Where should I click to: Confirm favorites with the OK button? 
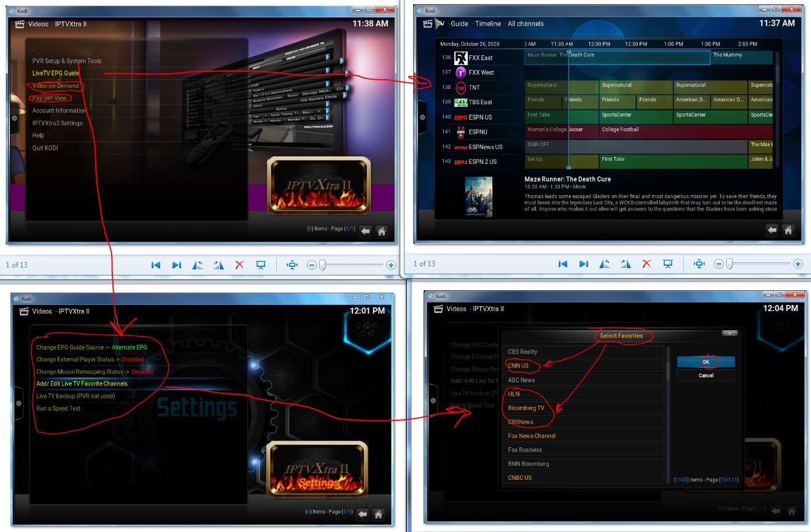[x=706, y=362]
